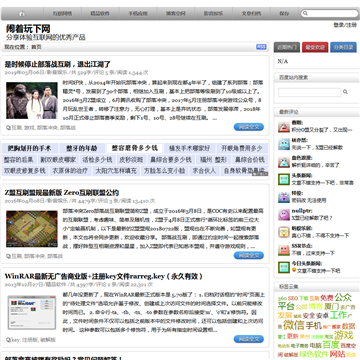Click the ad link 双眼皮修复多钱
The width and height of the screenshot is (360, 360).
[24, 171]
